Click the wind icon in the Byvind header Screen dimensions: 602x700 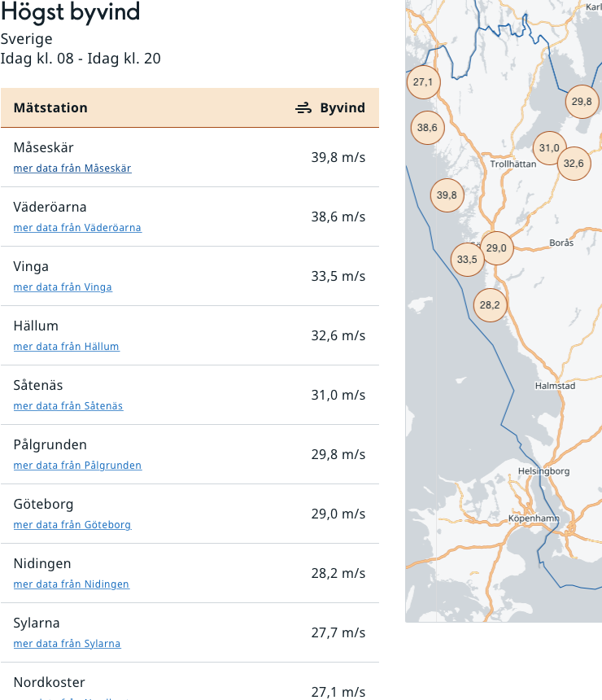[303, 108]
